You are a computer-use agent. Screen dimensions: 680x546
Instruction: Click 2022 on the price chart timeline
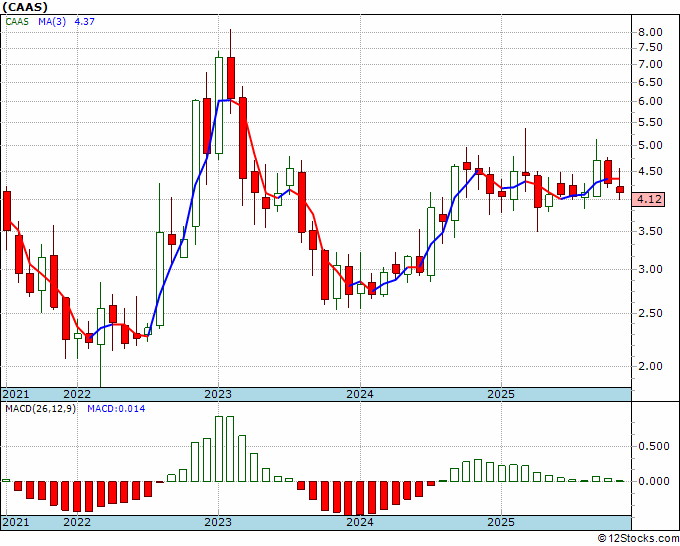[77, 394]
